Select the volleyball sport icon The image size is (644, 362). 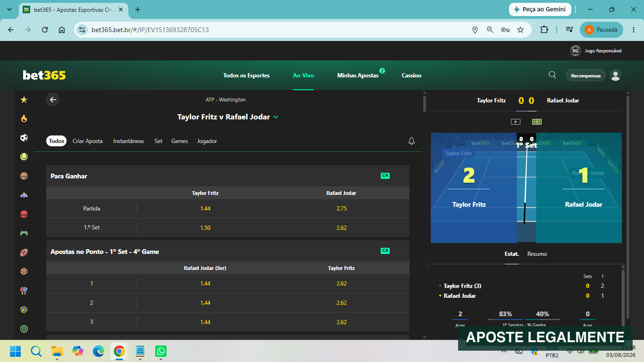pos(24,310)
